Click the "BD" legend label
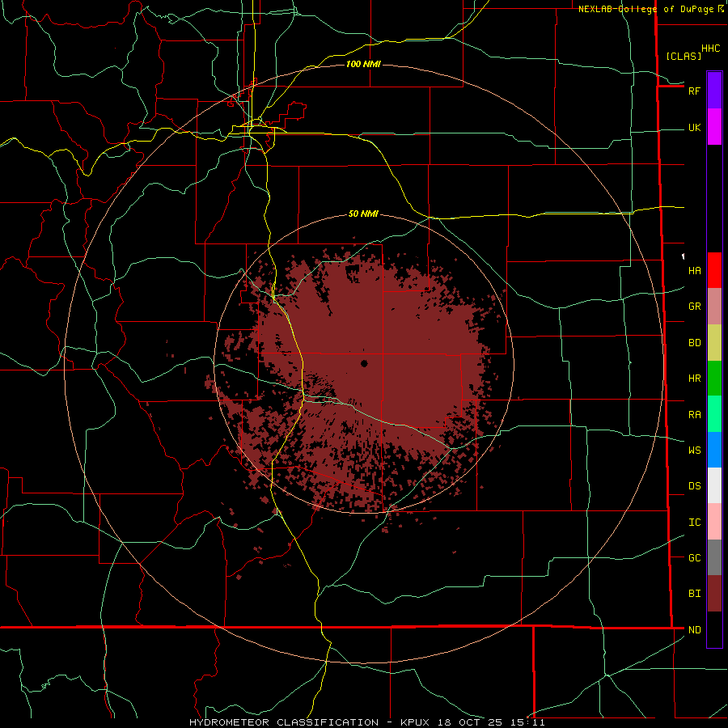Viewport: 728px width, 728px height. click(695, 343)
